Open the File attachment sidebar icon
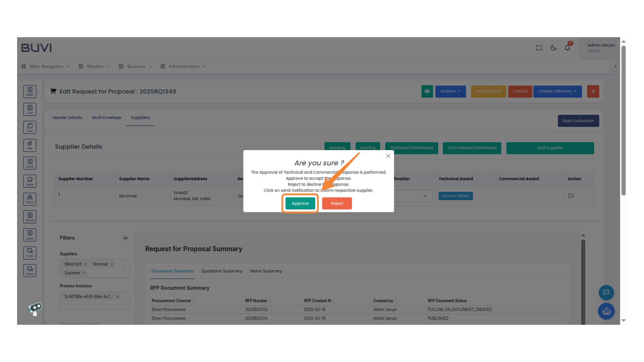 pyautogui.click(x=30, y=145)
